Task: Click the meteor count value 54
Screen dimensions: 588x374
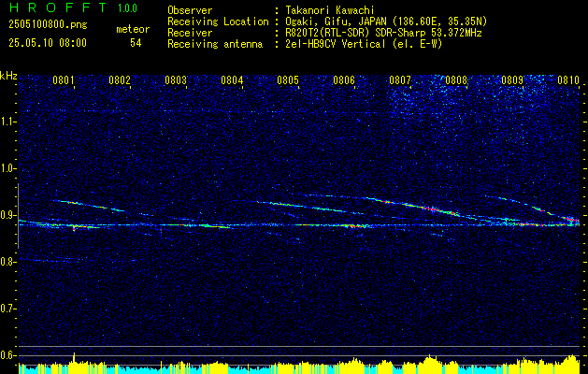Action: tap(136, 43)
